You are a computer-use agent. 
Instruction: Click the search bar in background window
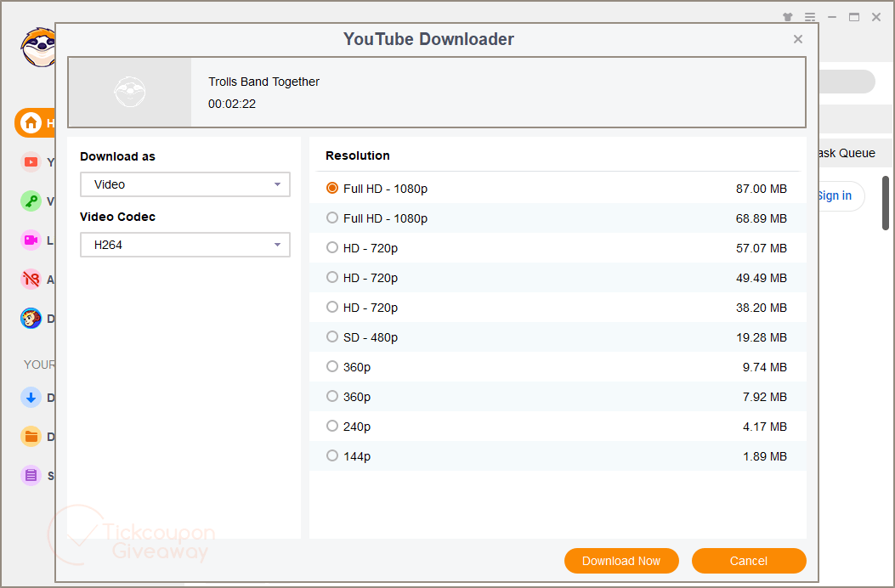click(847, 82)
